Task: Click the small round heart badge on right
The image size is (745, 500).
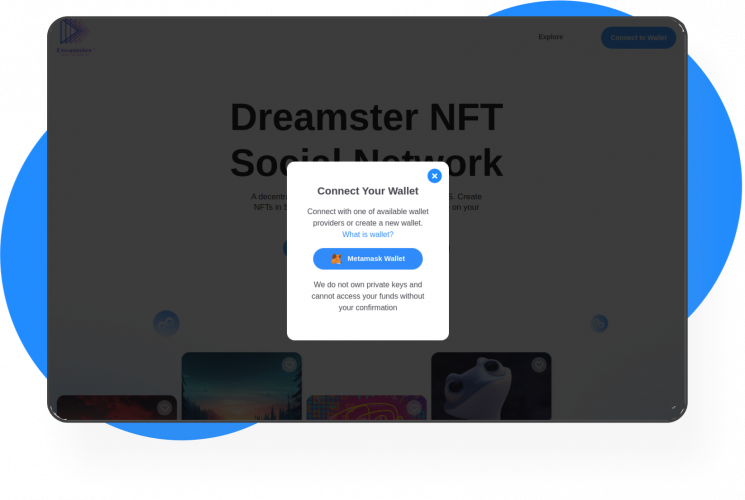Action: pyautogui.click(x=599, y=324)
